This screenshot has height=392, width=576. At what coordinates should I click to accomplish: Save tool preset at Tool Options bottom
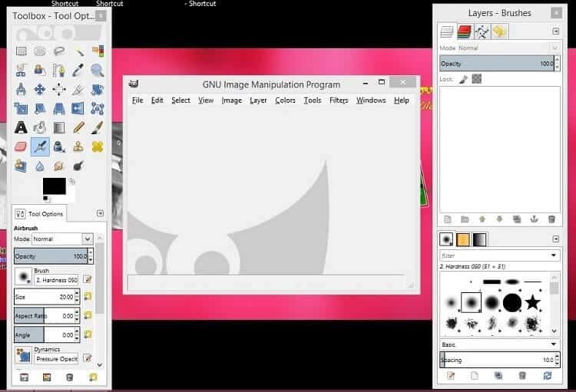click(x=25, y=377)
